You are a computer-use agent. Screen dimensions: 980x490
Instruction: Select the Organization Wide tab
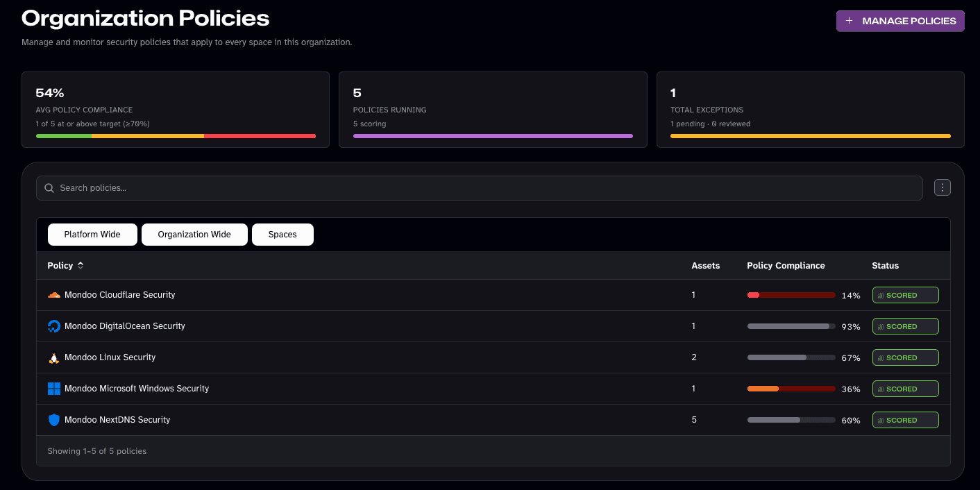pyautogui.click(x=194, y=235)
